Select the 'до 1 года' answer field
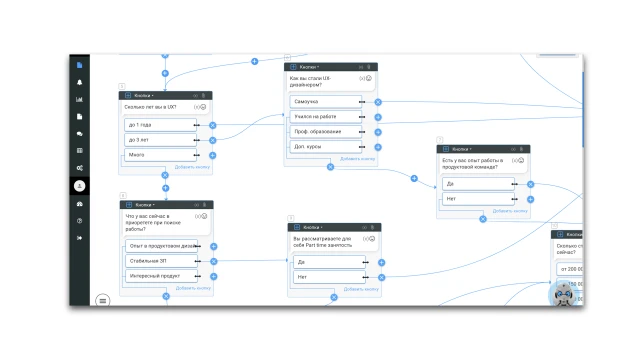The image size is (640, 360). (160, 125)
